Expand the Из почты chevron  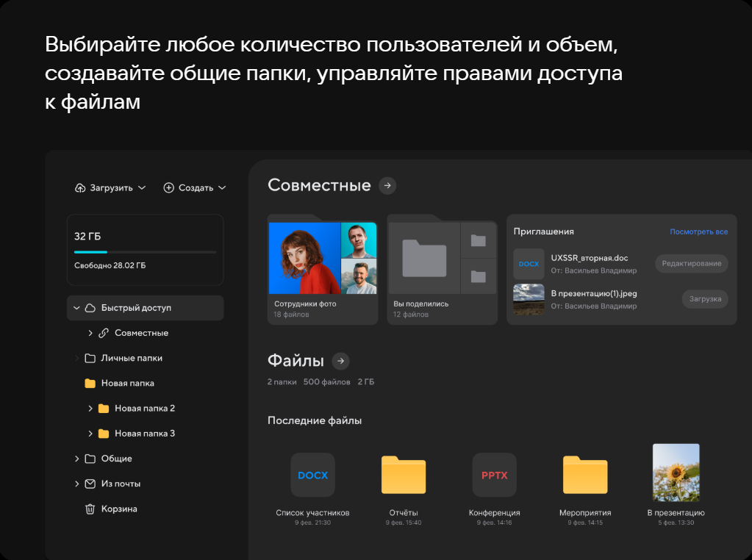[x=76, y=484]
